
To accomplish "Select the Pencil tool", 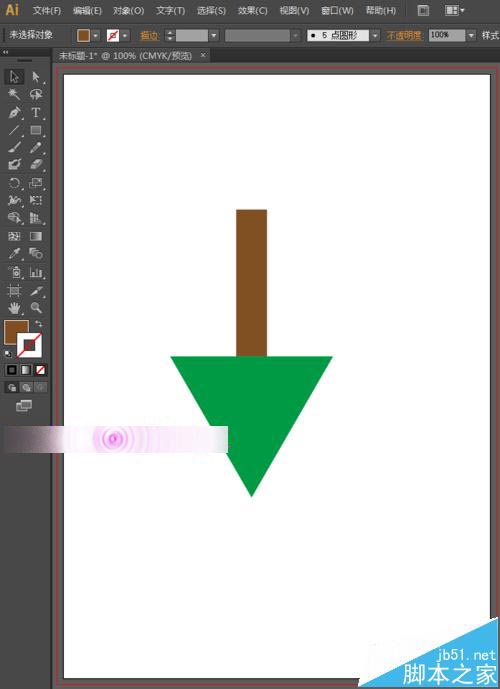I will pyautogui.click(x=36, y=147).
